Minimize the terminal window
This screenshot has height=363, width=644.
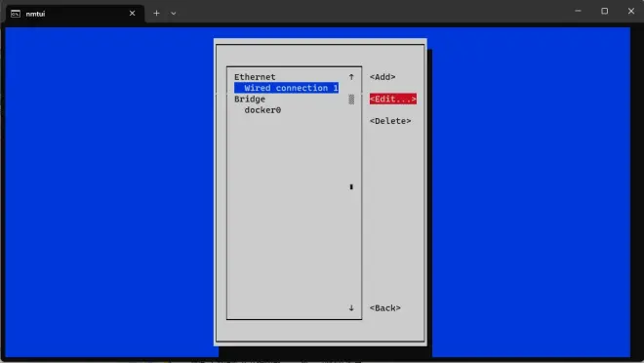pyautogui.click(x=578, y=11)
